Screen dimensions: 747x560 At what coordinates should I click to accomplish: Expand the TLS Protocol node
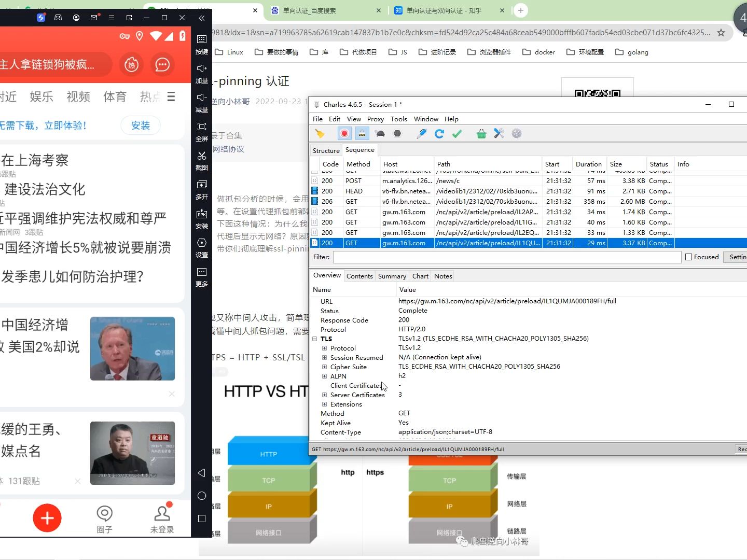pyautogui.click(x=324, y=348)
